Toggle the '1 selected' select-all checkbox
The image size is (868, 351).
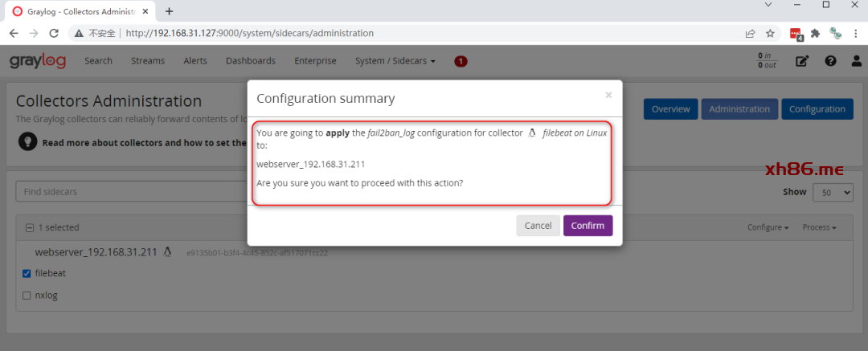pos(30,228)
